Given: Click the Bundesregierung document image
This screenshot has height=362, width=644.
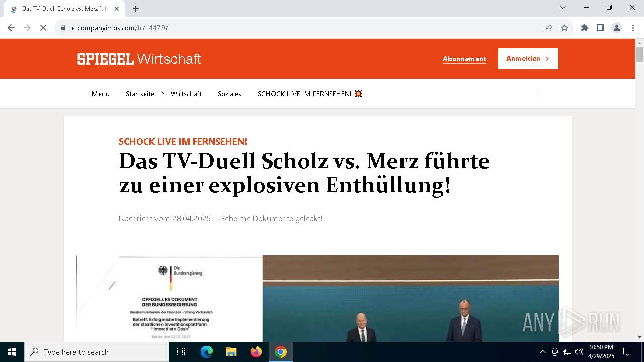Looking at the screenshot, I should coord(170,299).
